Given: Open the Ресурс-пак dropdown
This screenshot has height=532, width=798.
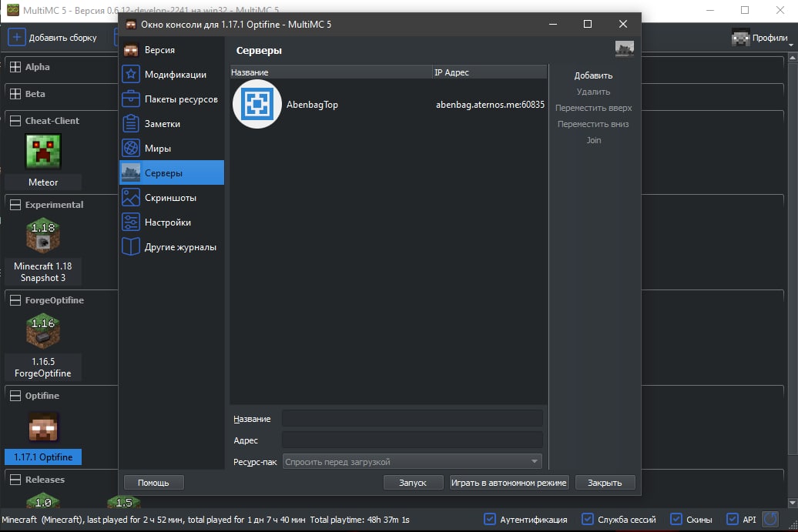Looking at the screenshot, I should point(412,462).
